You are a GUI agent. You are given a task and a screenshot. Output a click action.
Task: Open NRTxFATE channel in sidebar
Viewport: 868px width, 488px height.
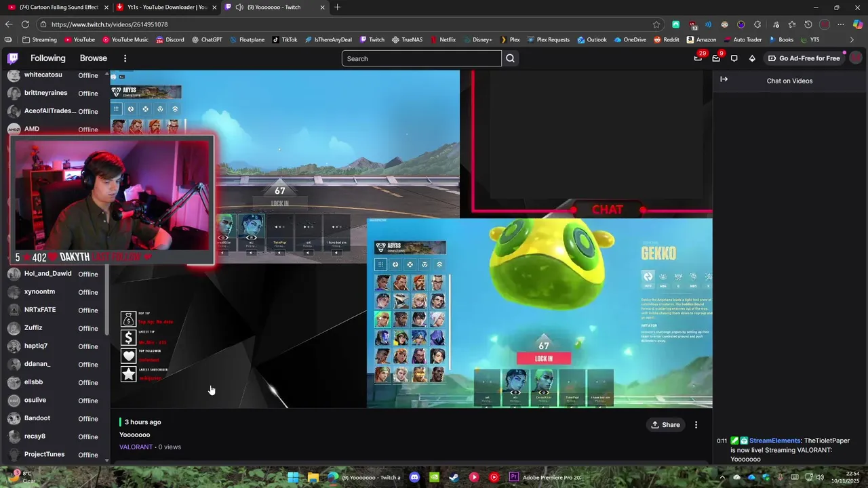[54, 310]
